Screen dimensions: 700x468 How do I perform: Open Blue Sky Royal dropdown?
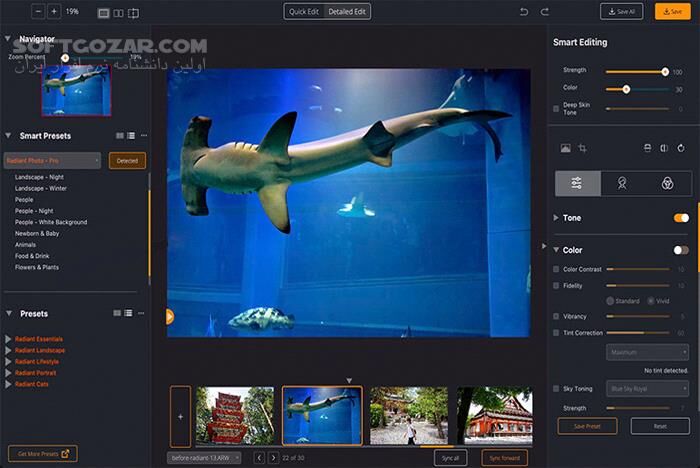click(x=647, y=389)
